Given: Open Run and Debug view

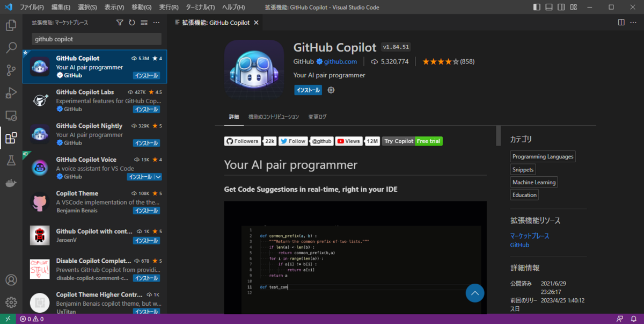Looking at the screenshot, I should [11, 93].
